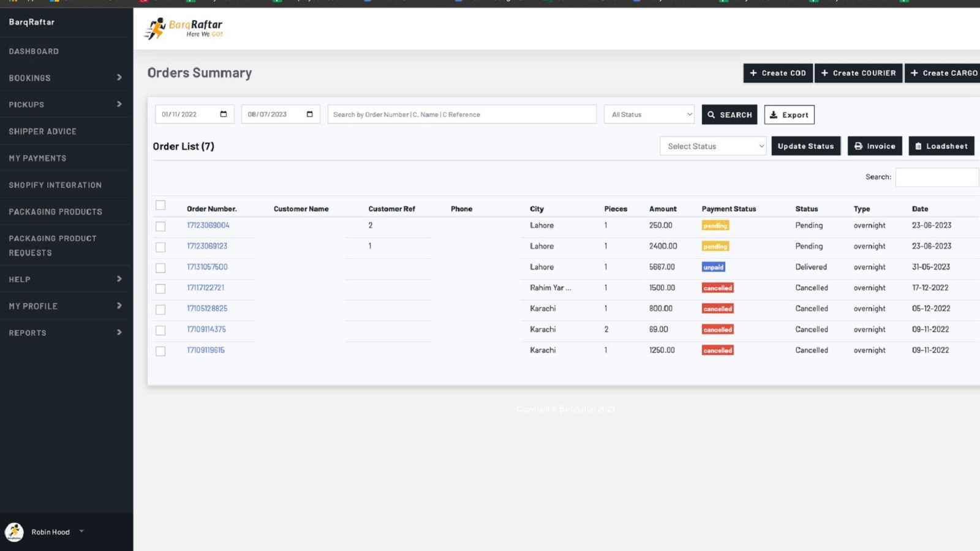The image size is (980, 551).
Task: Check the box for order 17123069004
Action: (x=160, y=227)
